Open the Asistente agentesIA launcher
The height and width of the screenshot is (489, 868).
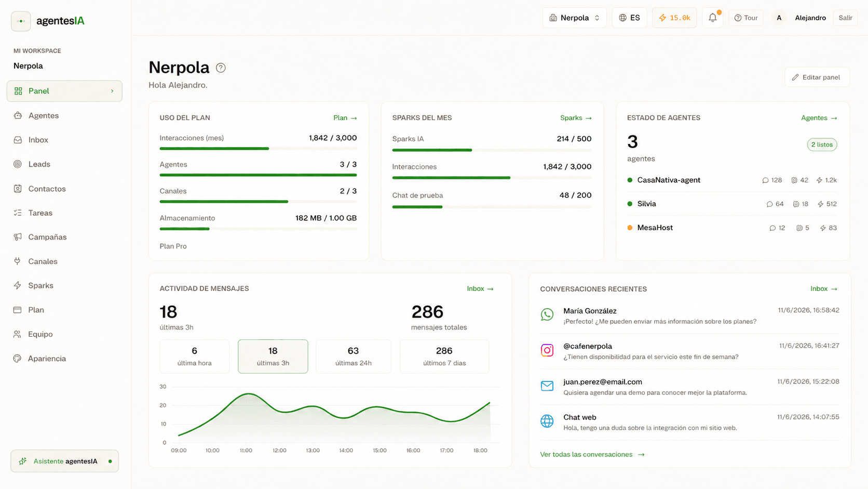click(x=65, y=461)
